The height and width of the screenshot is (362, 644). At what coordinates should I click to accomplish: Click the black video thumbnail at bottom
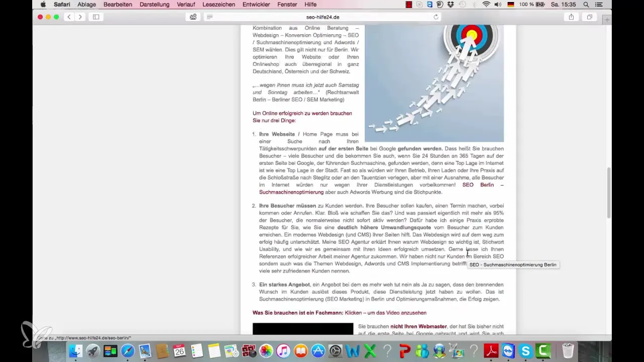[303, 329]
